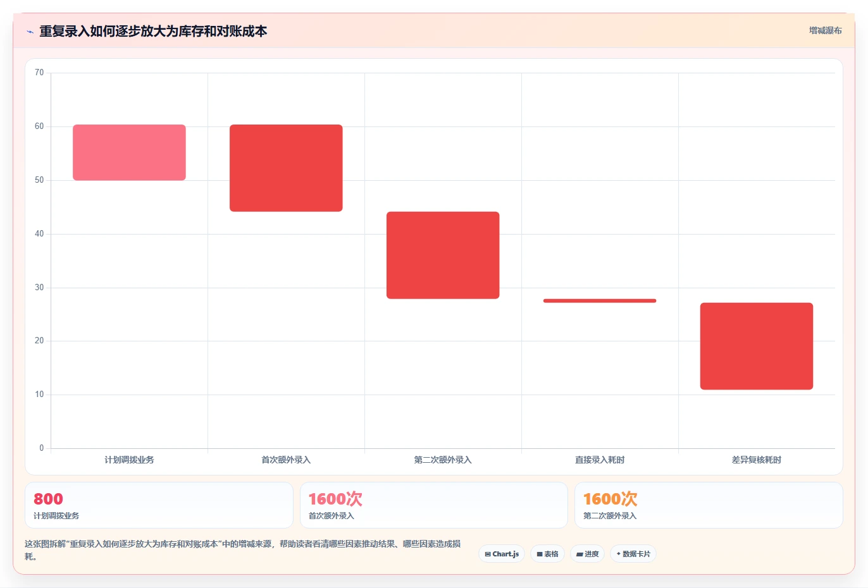868x588 pixels.
Task: Click y-axis value 60
Action: coord(39,126)
